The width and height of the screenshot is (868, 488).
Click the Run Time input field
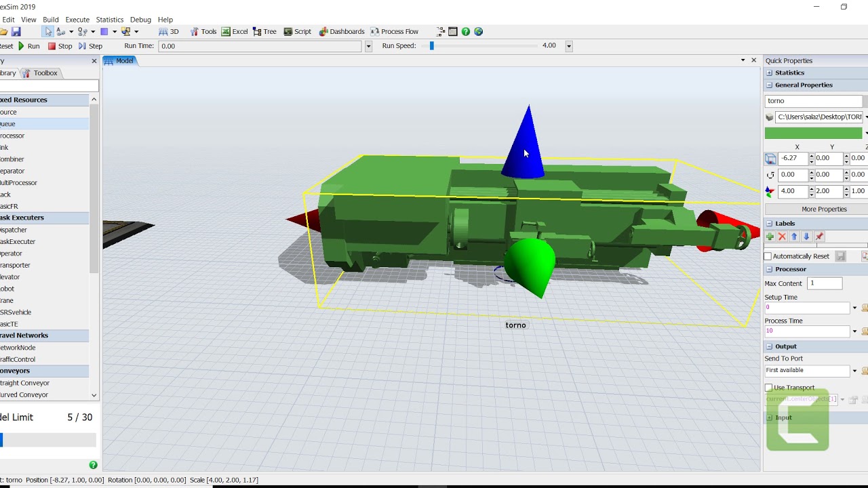(260, 46)
